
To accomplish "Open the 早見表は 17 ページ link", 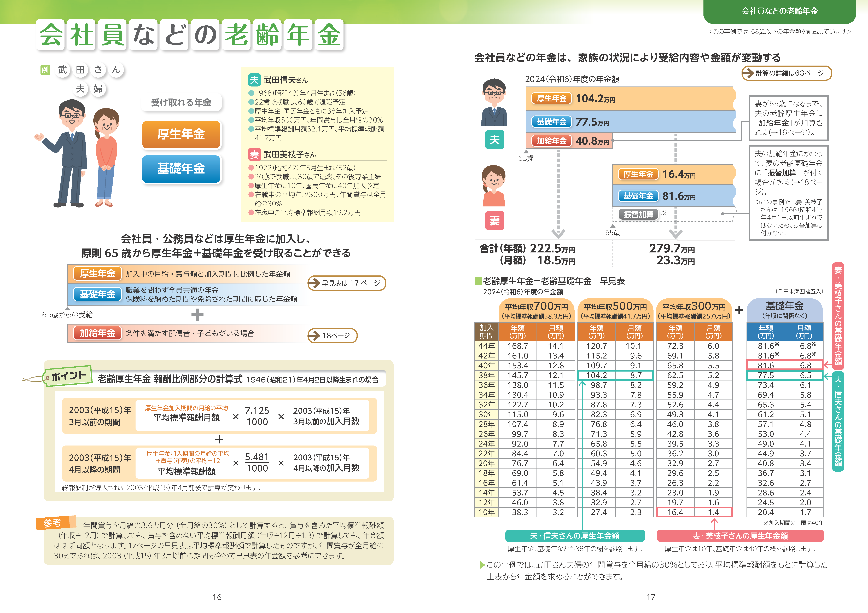I will tap(347, 283).
